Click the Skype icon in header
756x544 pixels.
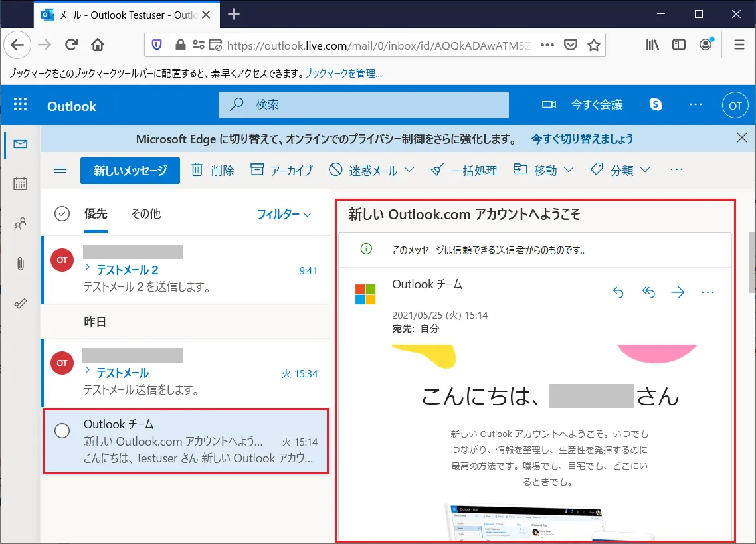[656, 104]
